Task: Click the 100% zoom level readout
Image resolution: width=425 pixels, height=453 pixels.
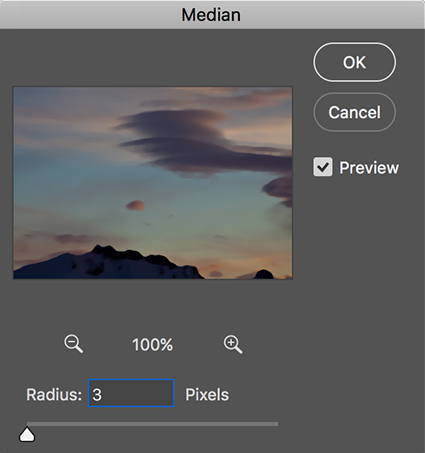Action: [152, 345]
